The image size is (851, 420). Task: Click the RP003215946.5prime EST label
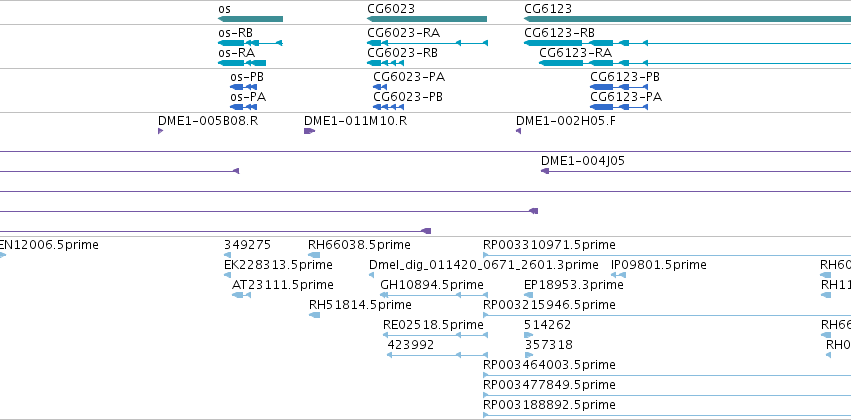click(549, 305)
